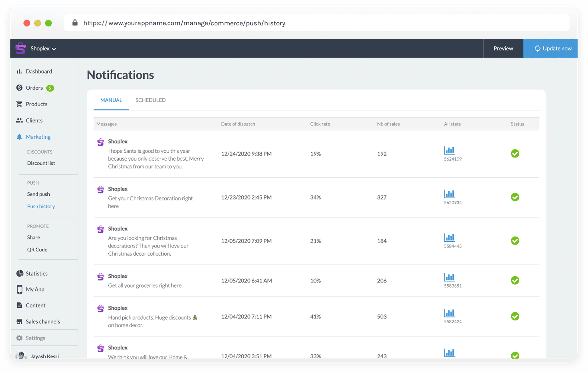Collapse the PUSH section header
Viewport: 588px width, 373px height.
pos(33,182)
